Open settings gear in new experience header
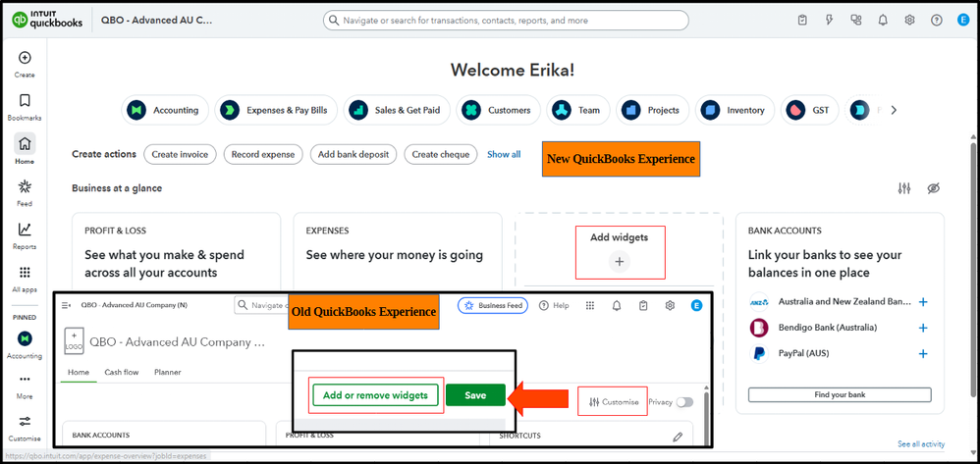Viewport: 980px width, 464px height. (x=909, y=20)
